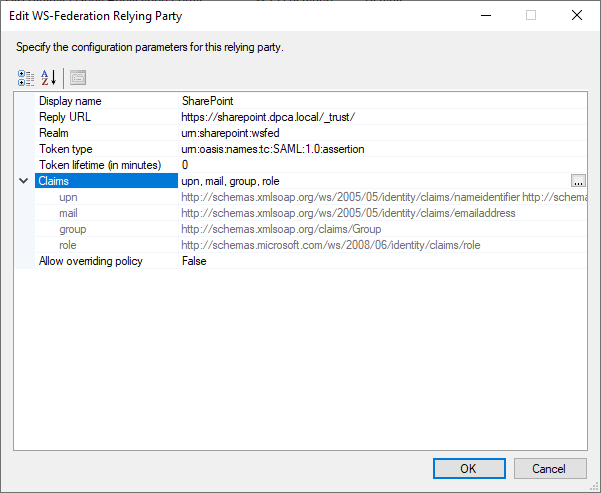Collapse the Claims property group
This screenshot has width=601, height=493.
click(x=24, y=181)
